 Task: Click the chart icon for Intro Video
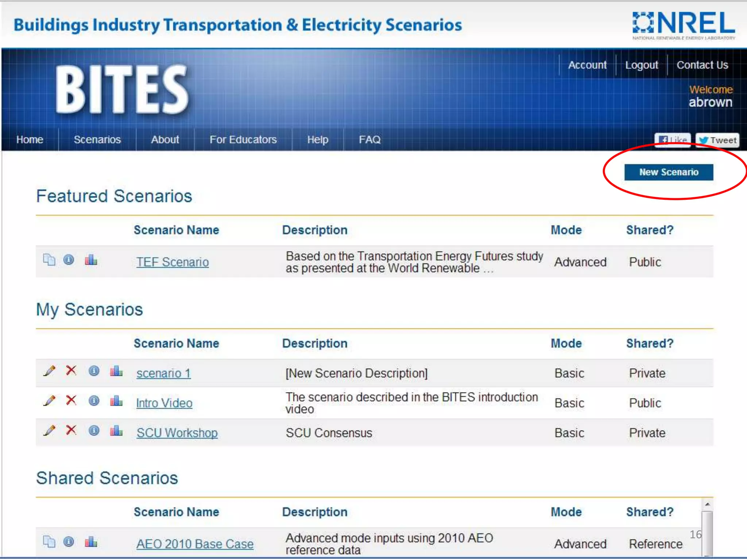click(116, 401)
